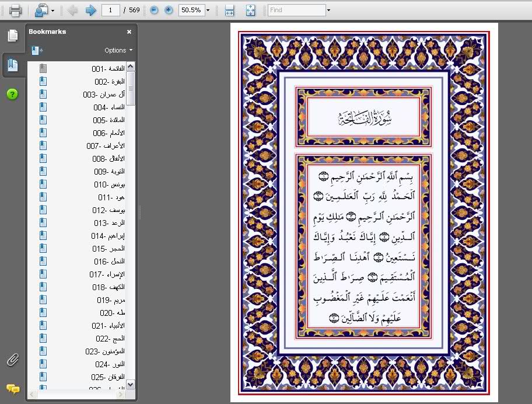Click the Print icon
This screenshot has width=532, height=404.
[15, 10]
